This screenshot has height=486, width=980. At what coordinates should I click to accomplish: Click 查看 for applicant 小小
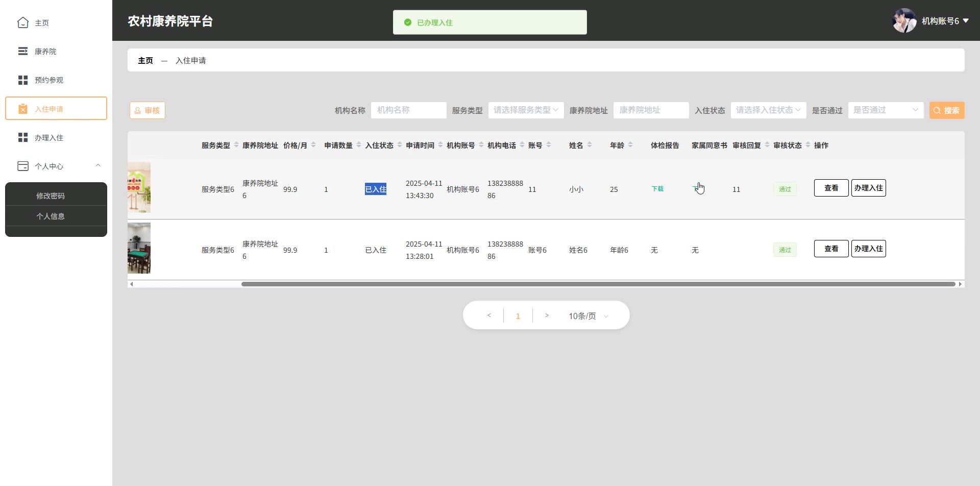pyautogui.click(x=831, y=188)
